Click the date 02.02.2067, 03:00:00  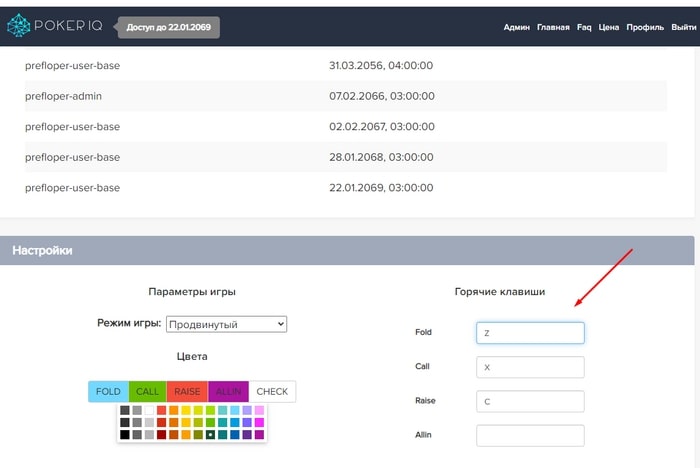pyautogui.click(x=382, y=127)
